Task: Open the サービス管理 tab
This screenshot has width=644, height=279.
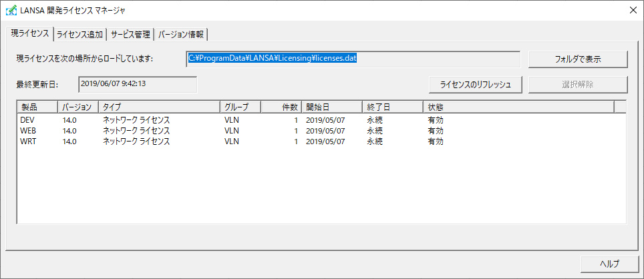Action: tap(130, 35)
